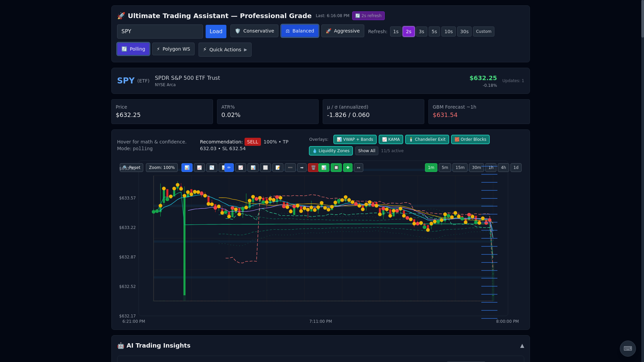
Task: Enable Polling data mode
Action: (x=133, y=49)
